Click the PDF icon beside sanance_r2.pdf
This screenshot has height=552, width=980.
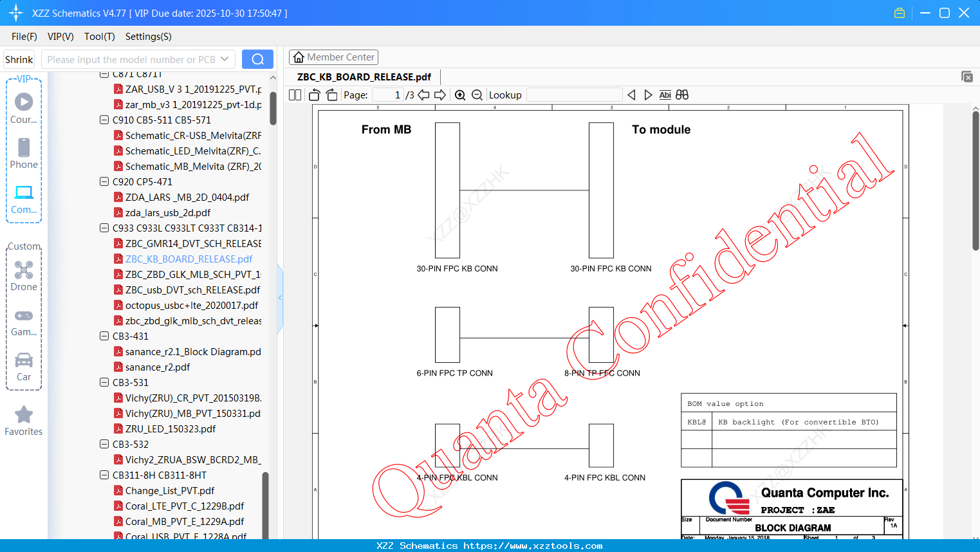pyautogui.click(x=118, y=367)
